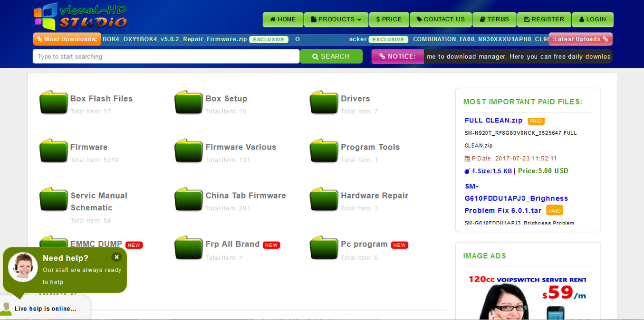This screenshot has width=644, height=320.
Task: Open the Register page
Action: coord(544,19)
